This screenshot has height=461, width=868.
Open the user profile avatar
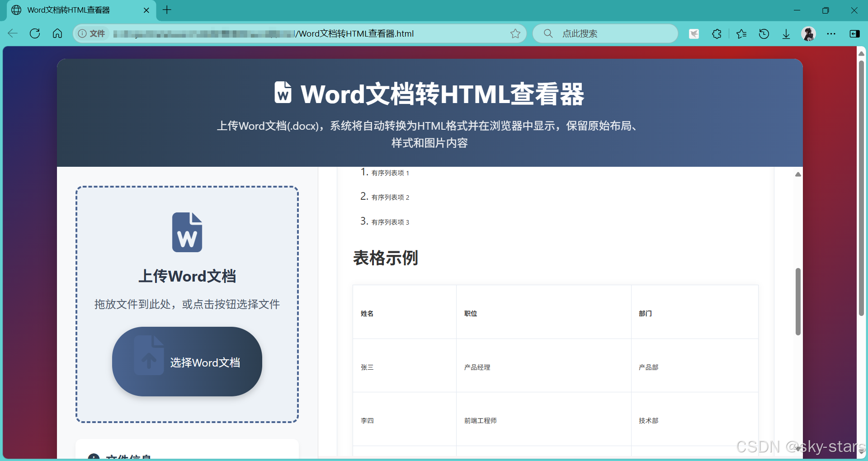pos(808,33)
